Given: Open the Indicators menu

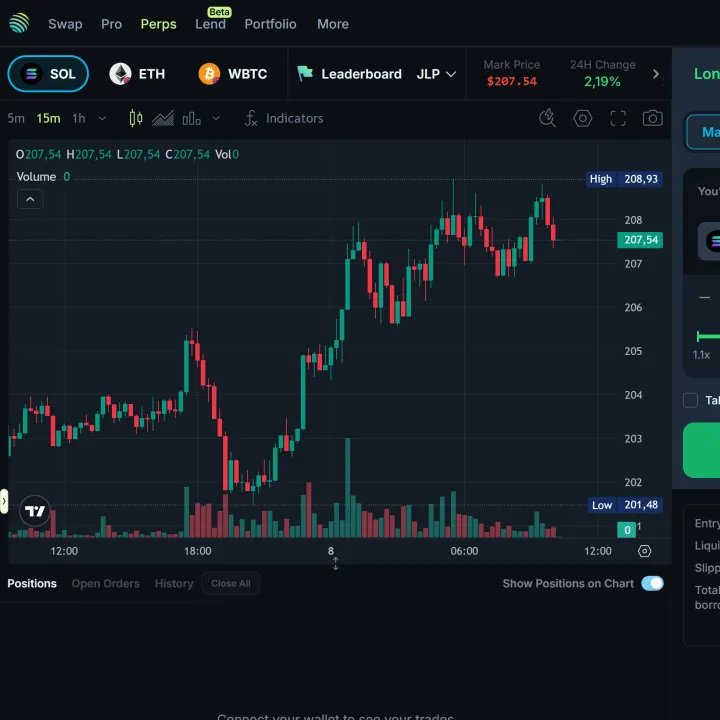Looking at the screenshot, I should coord(284,118).
